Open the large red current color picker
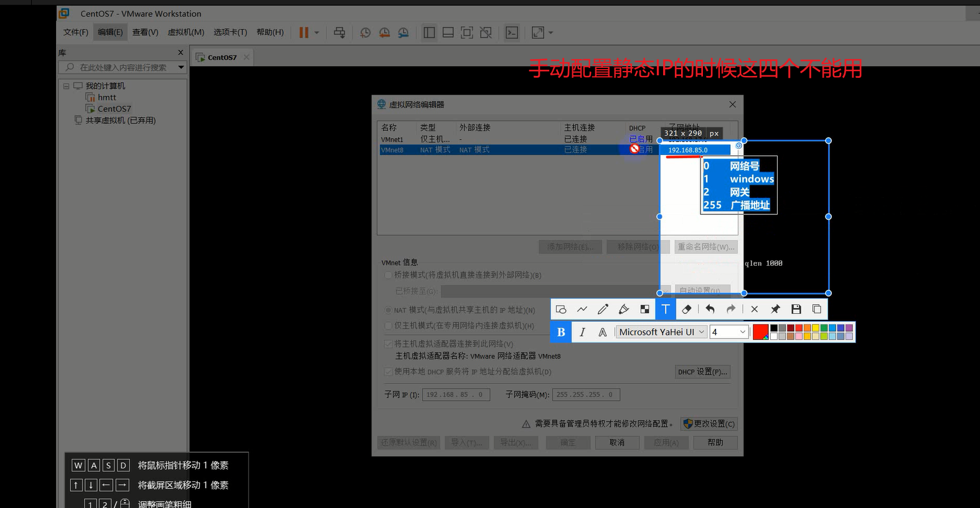 [x=760, y=332]
